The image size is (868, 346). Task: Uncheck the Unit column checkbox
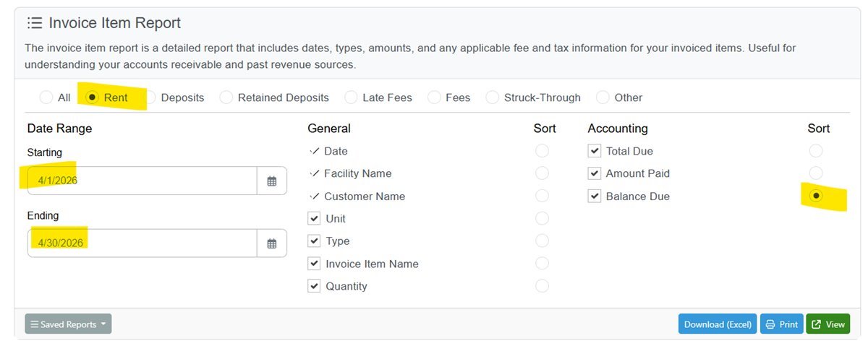click(314, 218)
